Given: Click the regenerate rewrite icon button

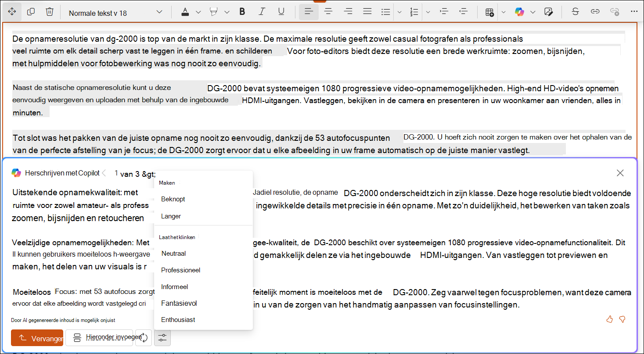Looking at the screenshot, I should click(x=144, y=338).
